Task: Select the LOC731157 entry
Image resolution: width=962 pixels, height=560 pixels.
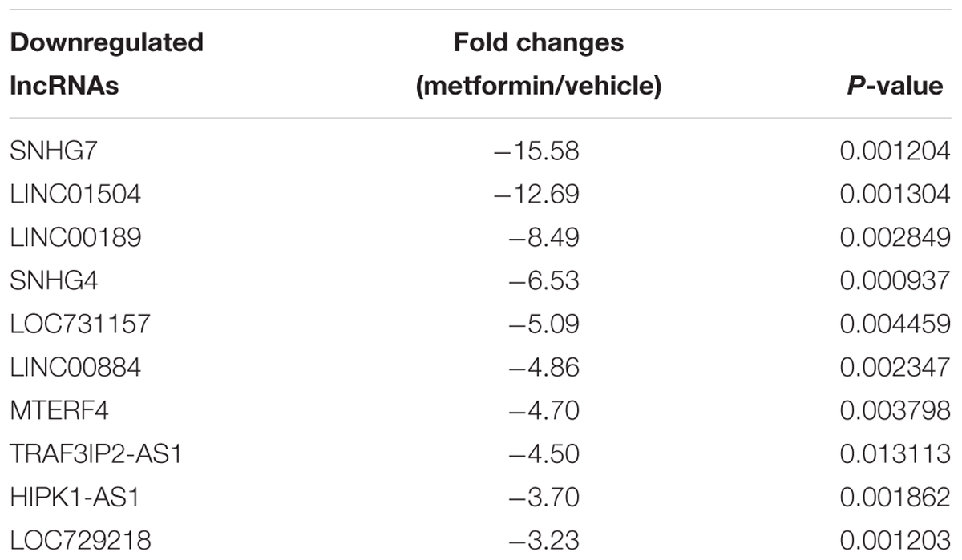Action: click(80, 324)
